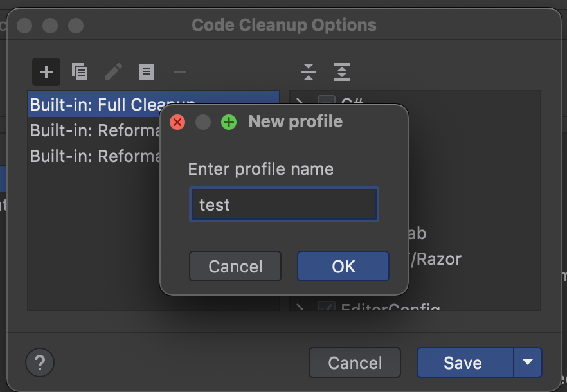The width and height of the screenshot is (567, 392).
Task: Expand the C# tree node
Action: pyautogui.click(x=300, y=102)
